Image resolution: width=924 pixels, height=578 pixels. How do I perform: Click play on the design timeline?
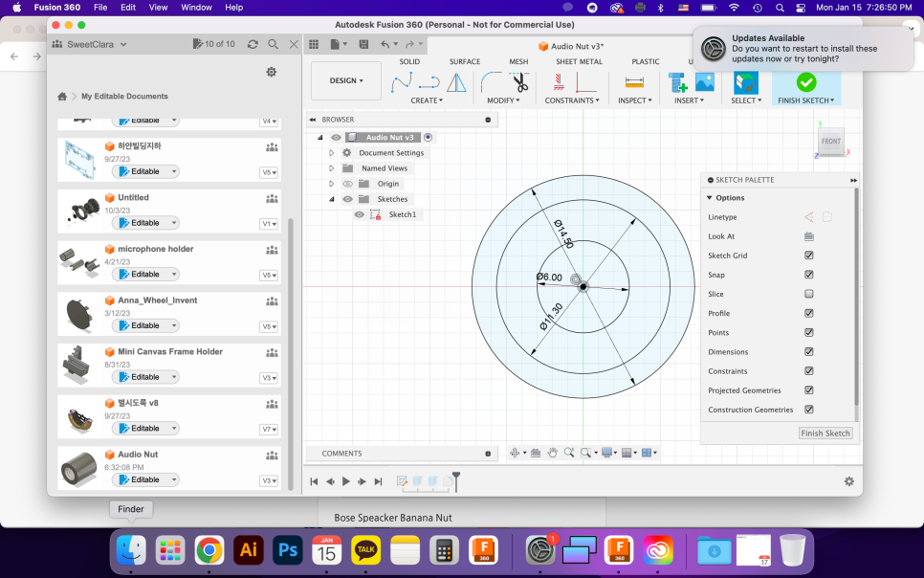point(346,481)
